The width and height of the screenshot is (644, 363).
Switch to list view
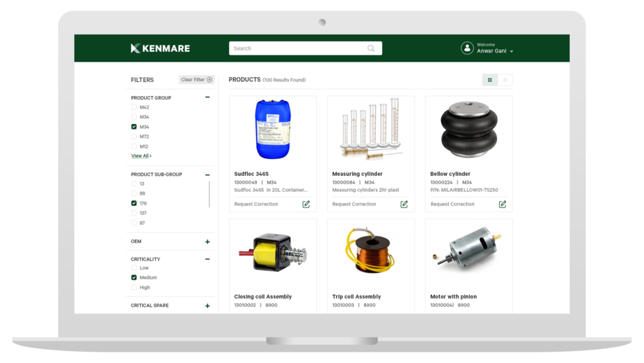(505, 80)
